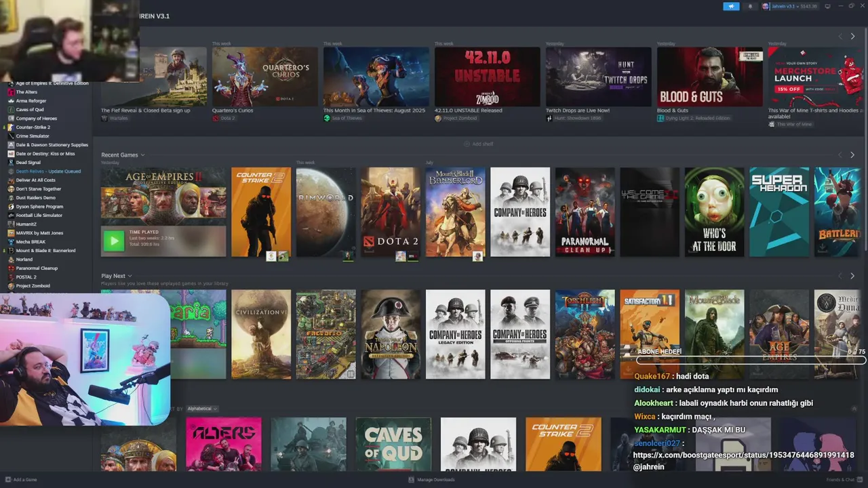The image size is (868, 488).
Task: Open Twitch Drops are Live Now news card
Action: (x=599, y=77)
